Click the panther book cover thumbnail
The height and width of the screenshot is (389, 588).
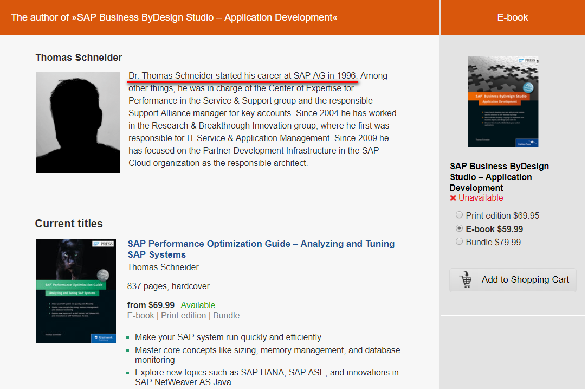coord(76,291)
